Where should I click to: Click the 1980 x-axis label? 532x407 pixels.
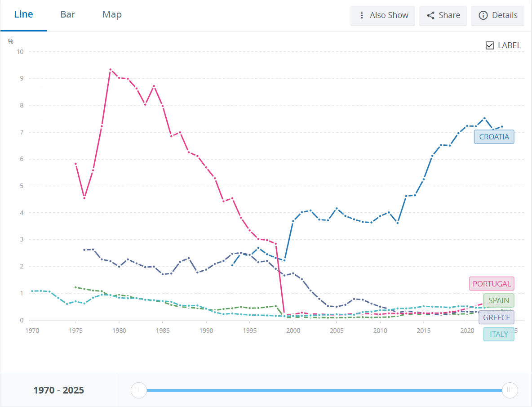coord(119,331)
